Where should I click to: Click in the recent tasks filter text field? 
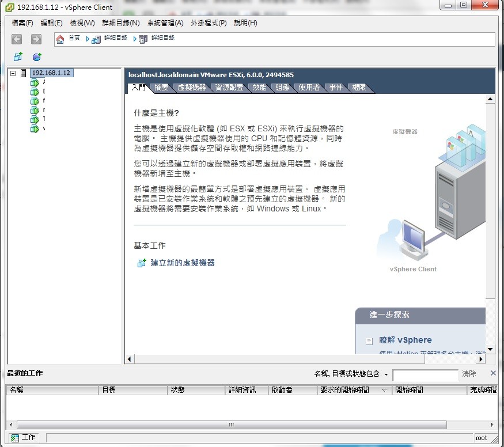pos(425,375)
